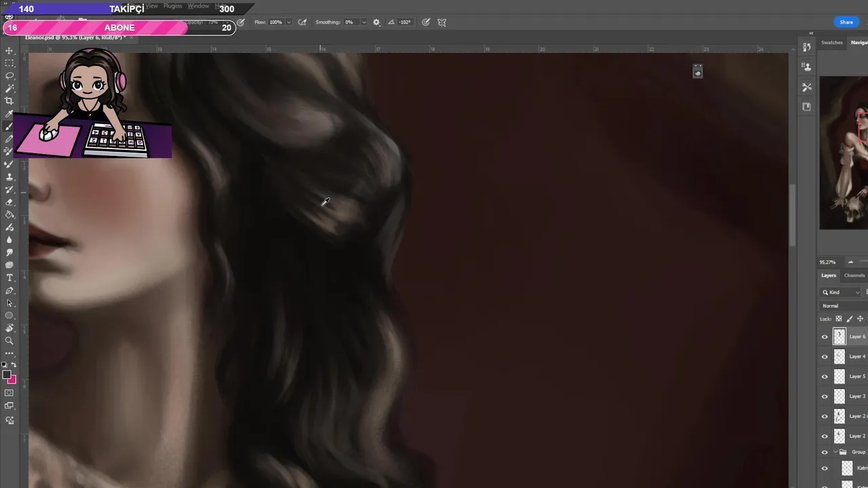Select the Layers tab
This screenshot has height=488, width=868.
click(829, 275)
